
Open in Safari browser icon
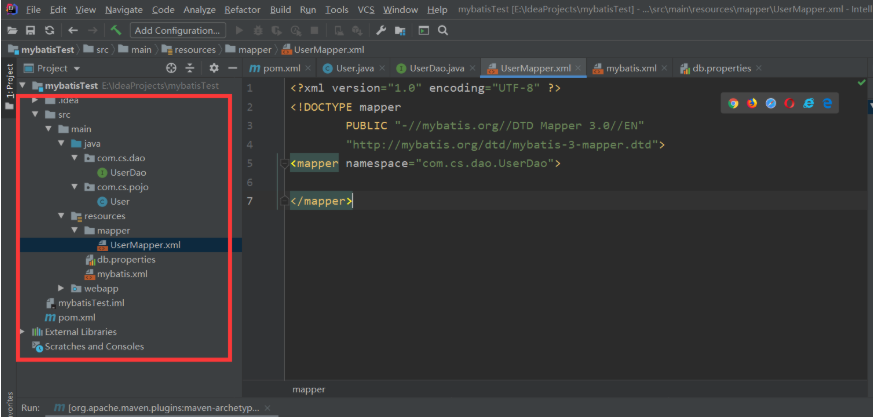[x=771, y=103]
